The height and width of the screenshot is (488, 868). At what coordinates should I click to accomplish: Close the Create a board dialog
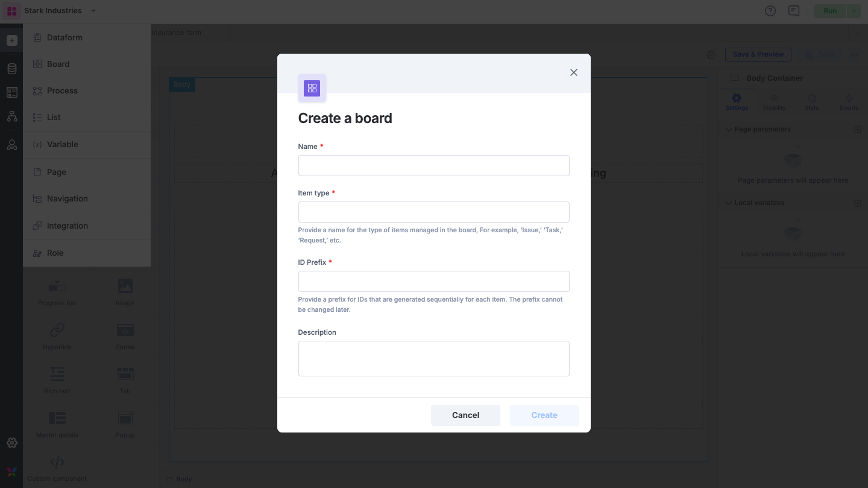573,72
